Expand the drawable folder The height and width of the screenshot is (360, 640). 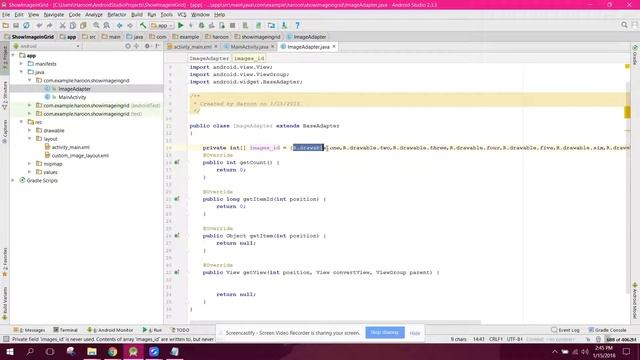pyautogui.click(x=30, y=130)
